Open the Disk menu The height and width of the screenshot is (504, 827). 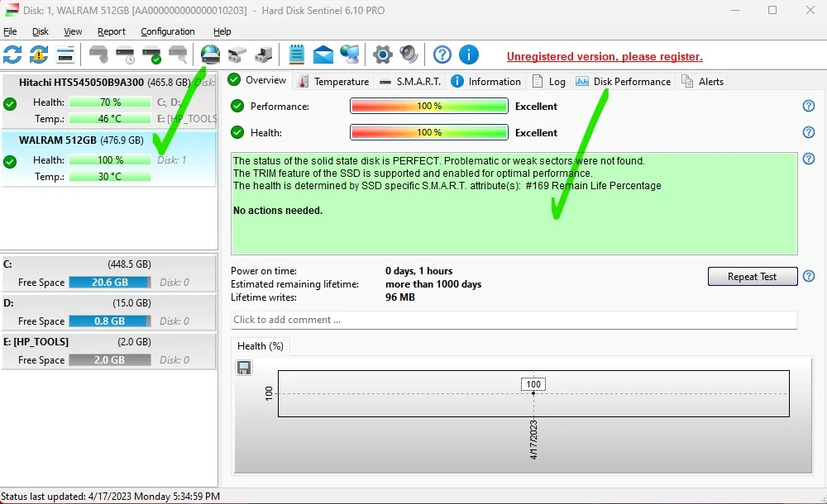coord(40,31)
